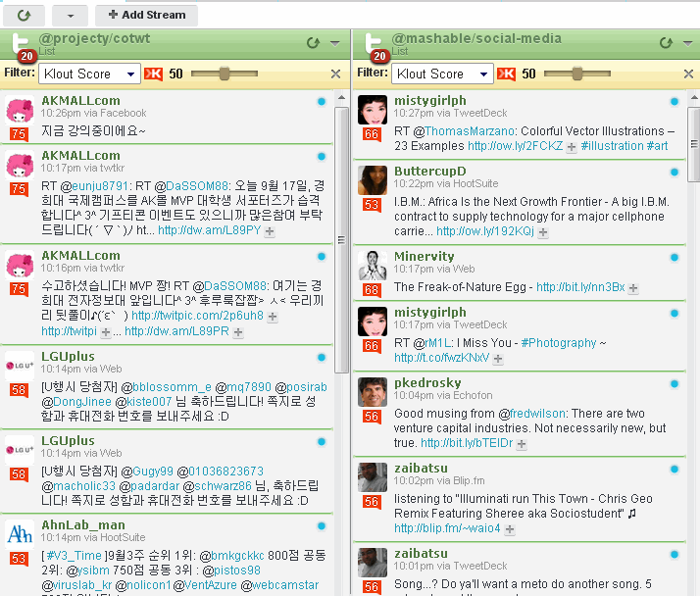Open AKMALLcom profile from 10:26pm tweet
Image resolution: width=700 pixels, height=596 pixels.
tap(80, 100)
